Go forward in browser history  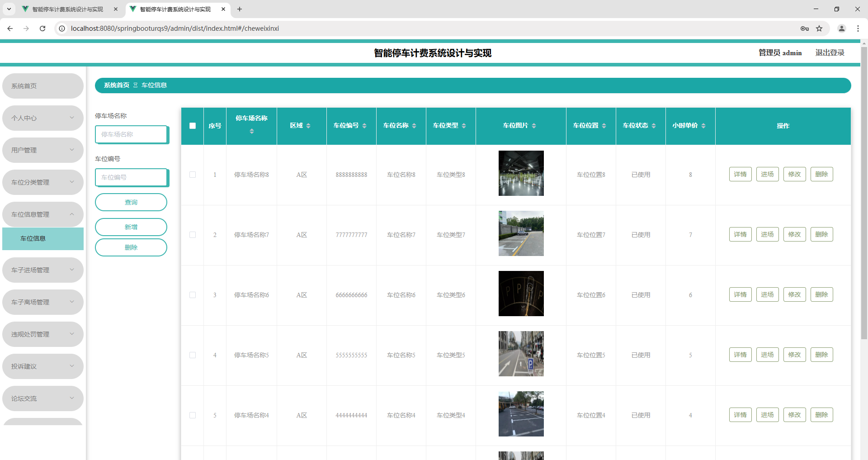(x=26, y=28)
